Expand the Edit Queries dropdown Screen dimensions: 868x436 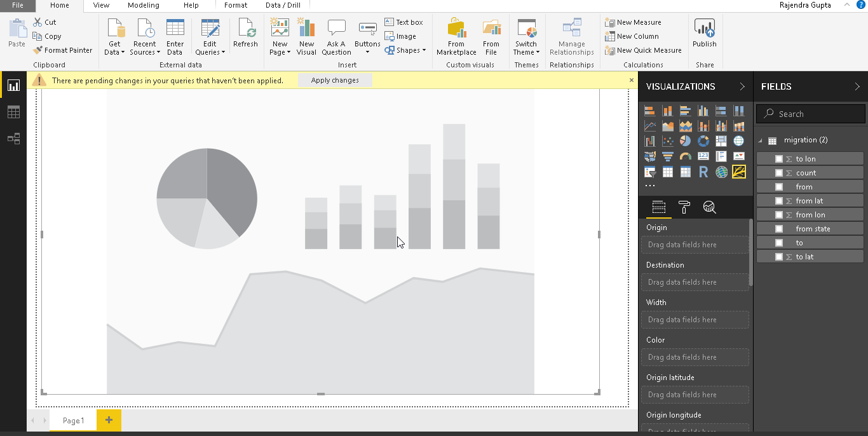tap(210, 37)
